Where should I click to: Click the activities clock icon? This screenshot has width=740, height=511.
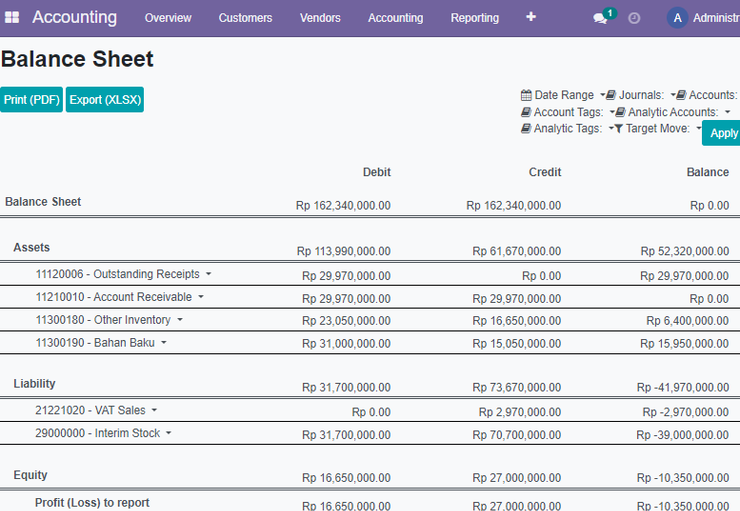click(x=634, y=18)
